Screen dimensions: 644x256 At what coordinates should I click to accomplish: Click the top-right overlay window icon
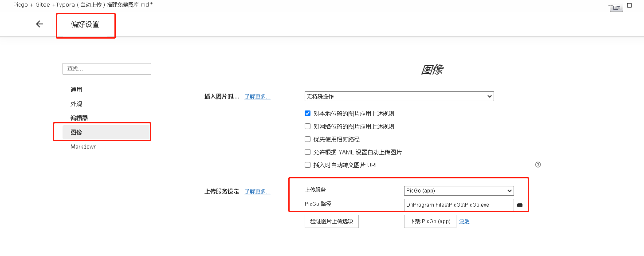tap(616, 7)
